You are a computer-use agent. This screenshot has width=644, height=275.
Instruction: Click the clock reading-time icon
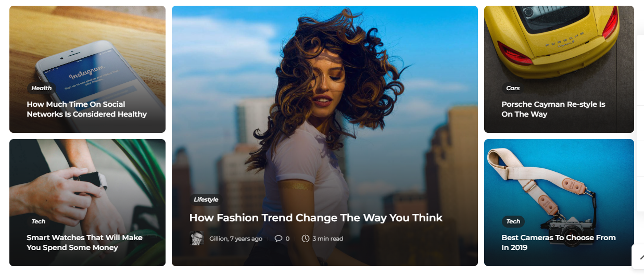click(306, 239)
